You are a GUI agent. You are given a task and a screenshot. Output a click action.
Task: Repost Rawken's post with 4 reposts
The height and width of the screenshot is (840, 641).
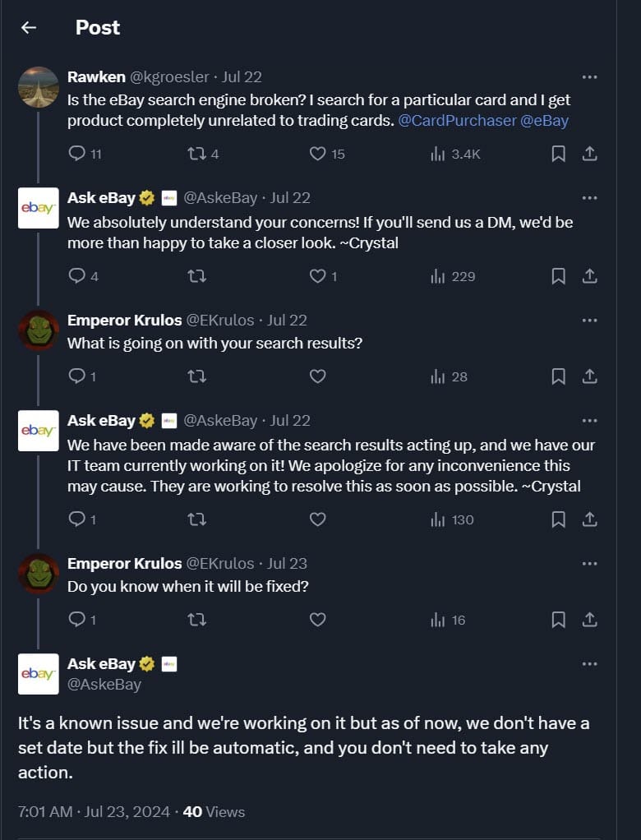[197, 154]
